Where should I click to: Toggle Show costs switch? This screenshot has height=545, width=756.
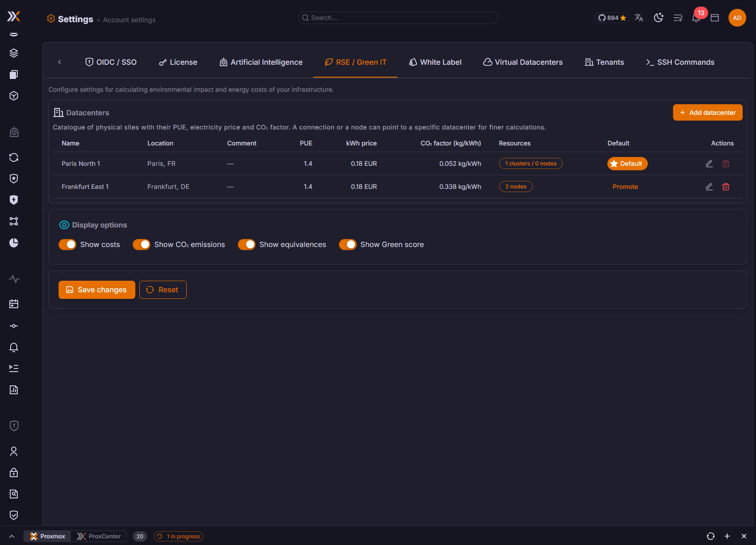pos(67,244)
